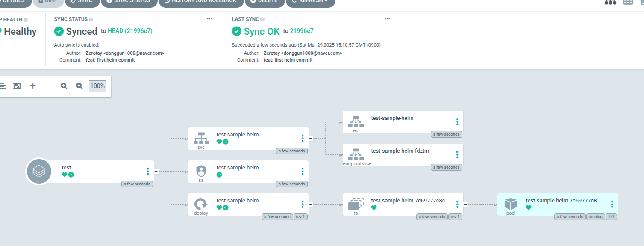Open the pod node's three-dot menu
The image size is (644, 246).
[x=612, y=205]
